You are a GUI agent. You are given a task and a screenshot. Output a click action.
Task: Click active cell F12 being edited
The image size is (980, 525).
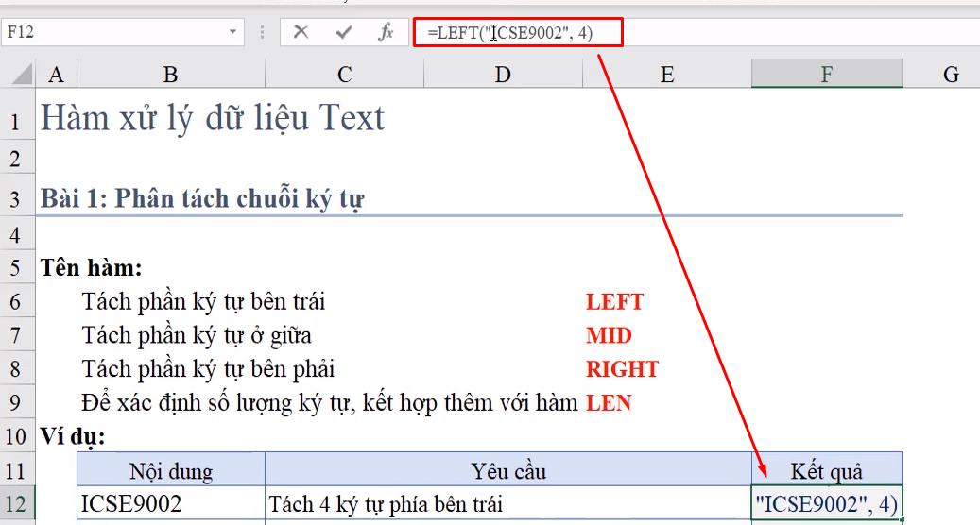click(x=826, y=503)
